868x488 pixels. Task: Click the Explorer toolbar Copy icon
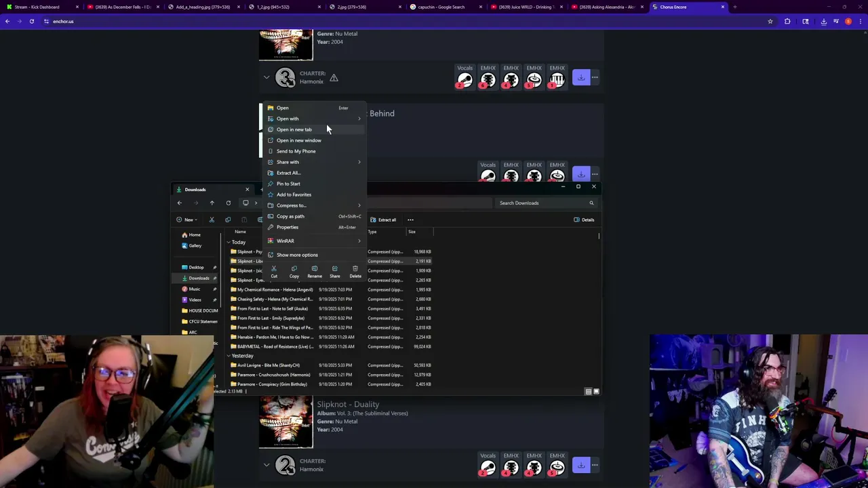(x=228, y=220)
